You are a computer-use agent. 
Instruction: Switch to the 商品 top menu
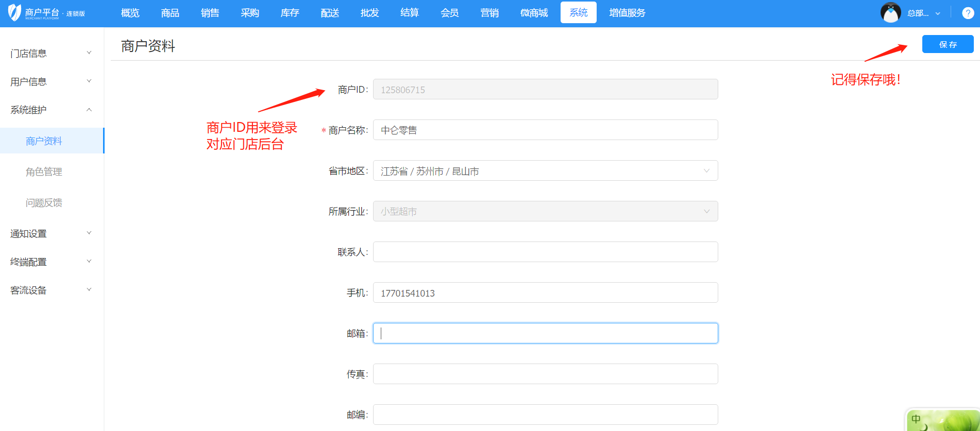point(170,13)
